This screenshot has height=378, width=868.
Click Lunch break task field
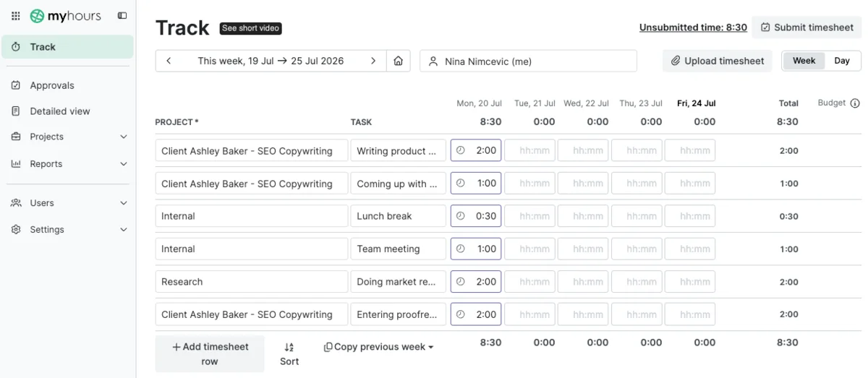[399, 216]
